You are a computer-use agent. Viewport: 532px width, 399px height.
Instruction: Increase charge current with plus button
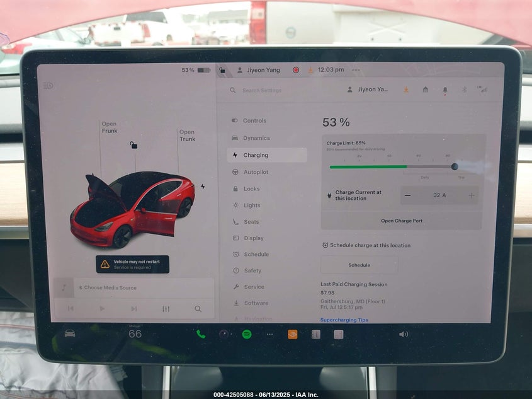[472, 195]
